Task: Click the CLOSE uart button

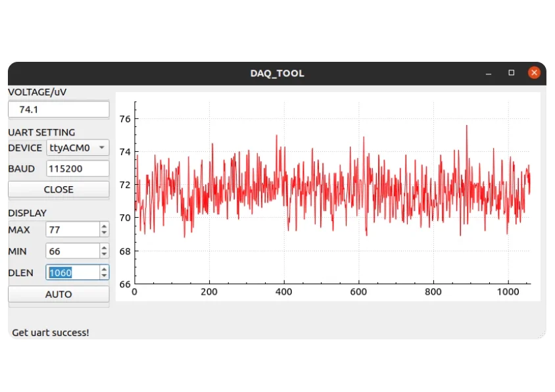Action: point(59,189)
